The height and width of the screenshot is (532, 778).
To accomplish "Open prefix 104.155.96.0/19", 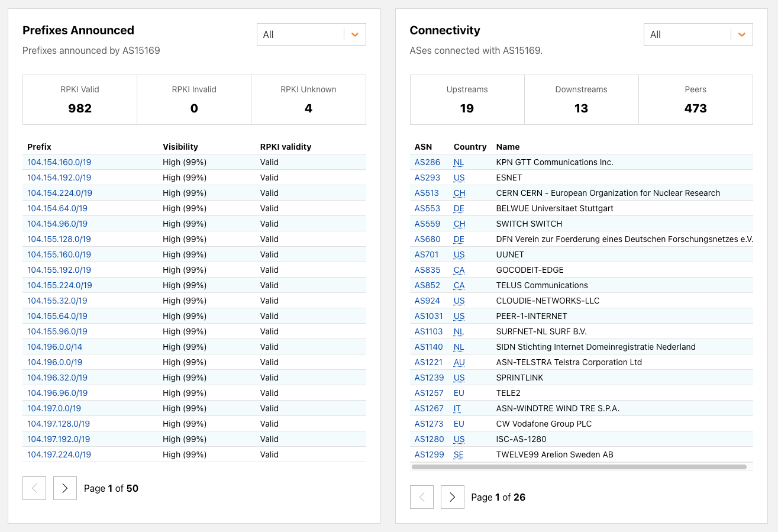I will pyautogui.click(x=57, y=331).
